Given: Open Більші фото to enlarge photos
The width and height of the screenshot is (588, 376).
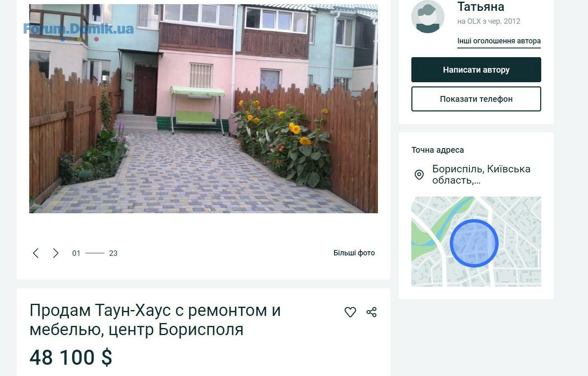Looking at the screenshot, I should coord(354,253).
